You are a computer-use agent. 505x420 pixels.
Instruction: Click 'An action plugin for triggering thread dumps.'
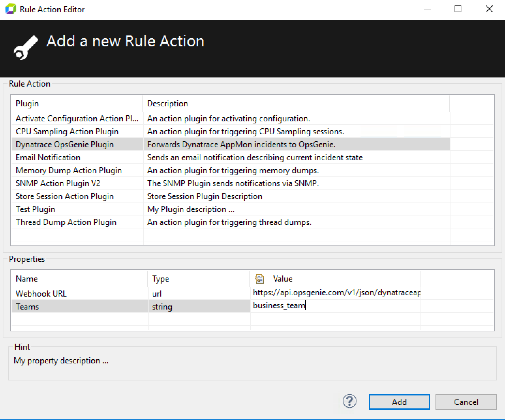229,222
